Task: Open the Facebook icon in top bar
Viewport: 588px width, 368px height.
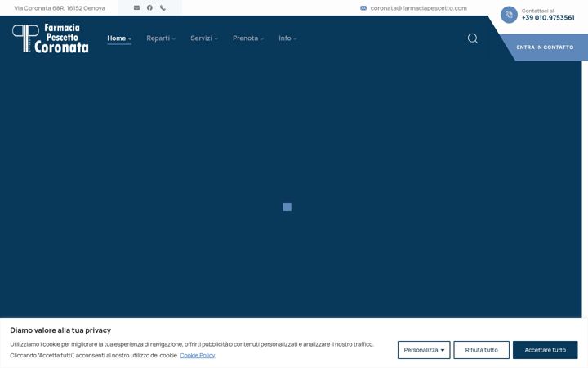Action: point(149,7)
